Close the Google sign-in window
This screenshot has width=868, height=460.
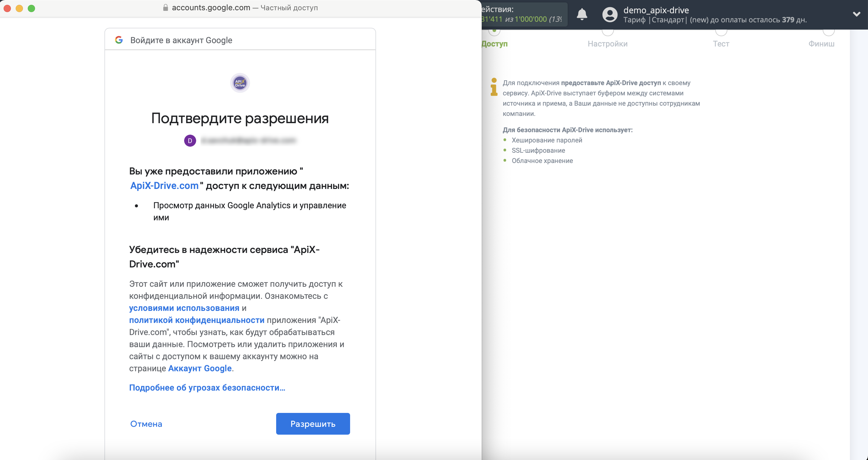8,8
